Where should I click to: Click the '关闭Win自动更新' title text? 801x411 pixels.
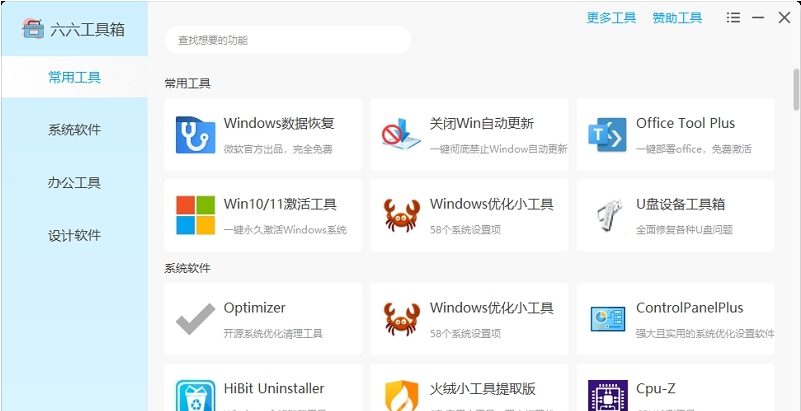[482, 123]
